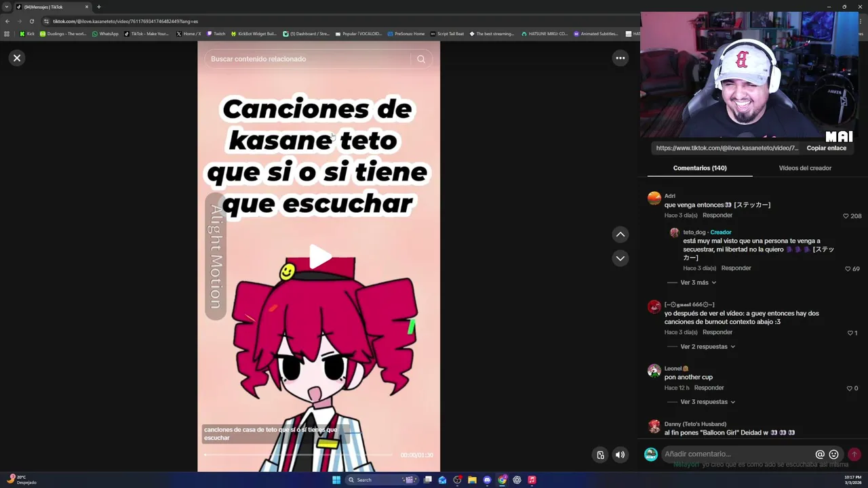Post the comment with red arrow button
Screen dimensions: 868x488
pos(854,454)
